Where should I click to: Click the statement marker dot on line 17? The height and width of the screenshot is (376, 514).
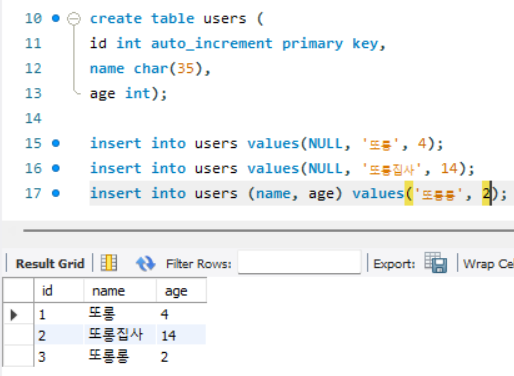(x=56, y=193)
